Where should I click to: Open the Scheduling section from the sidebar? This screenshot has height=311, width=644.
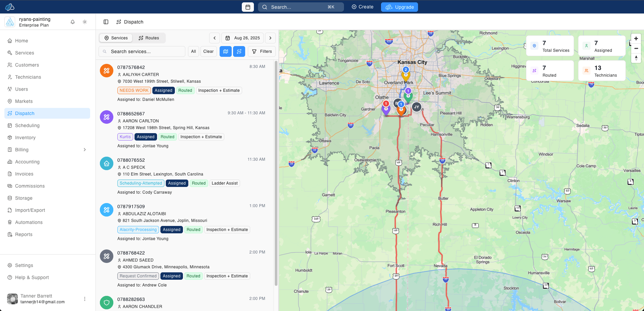point(27,125)
